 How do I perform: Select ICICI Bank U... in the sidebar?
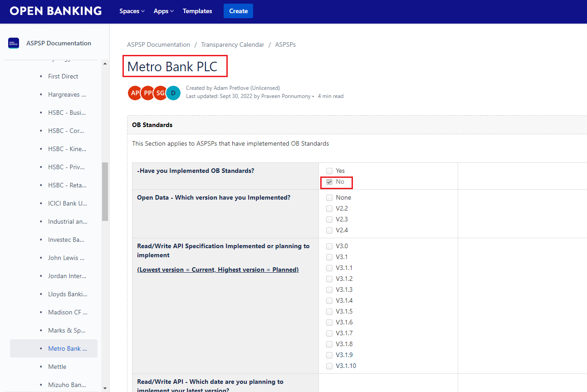pos(68,203)
